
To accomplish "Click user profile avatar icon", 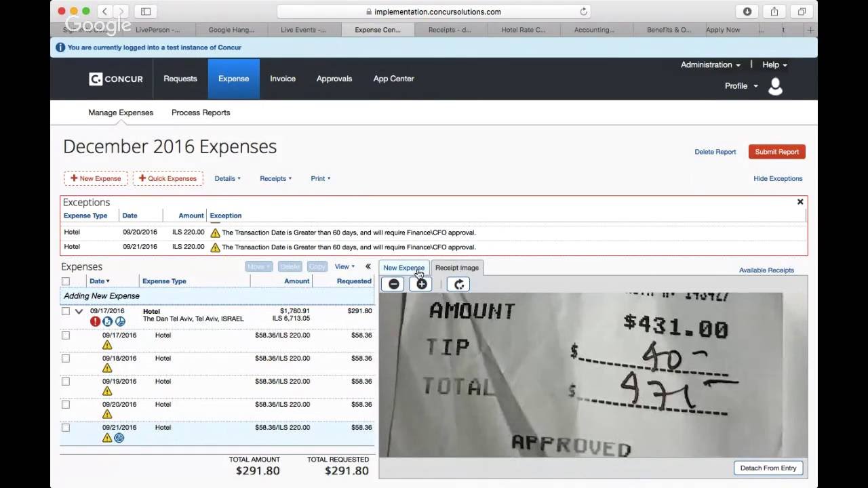I will pos(775,86).
